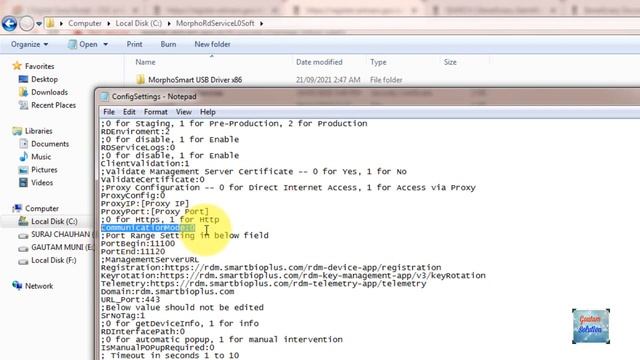The height and width of the screenshot is (360, 640).
Task: Select MorphoRdServiceL0Soft breadcrumb segment
Action: (x=215, y=23)
